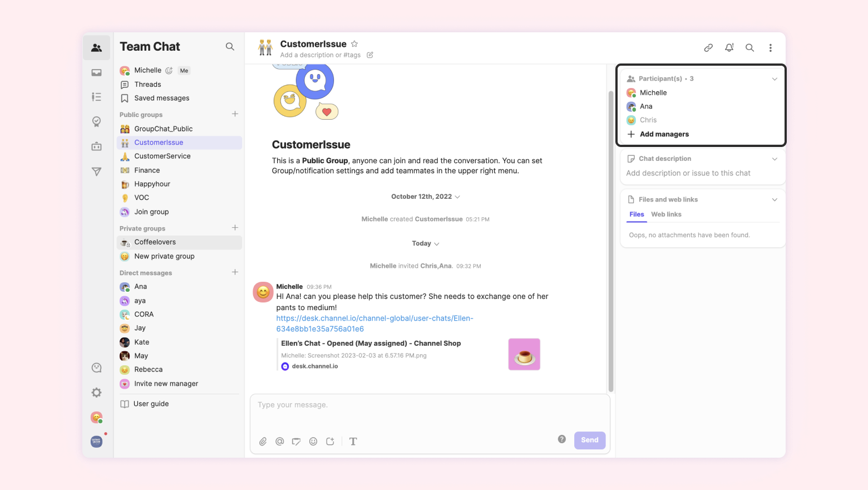
Task: Collapse Files and web links panel
Action: (x=775, y=200)
